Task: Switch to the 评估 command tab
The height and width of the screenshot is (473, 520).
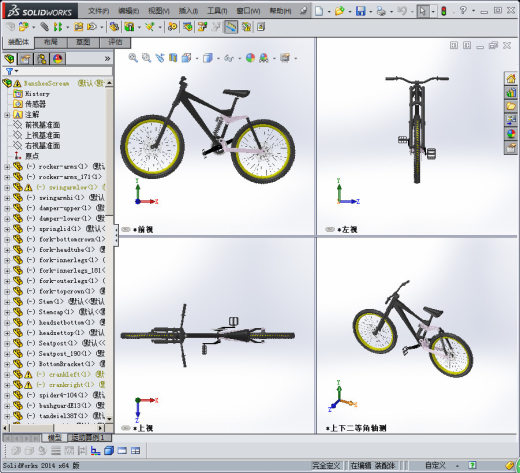Action: tap(115, 42)
